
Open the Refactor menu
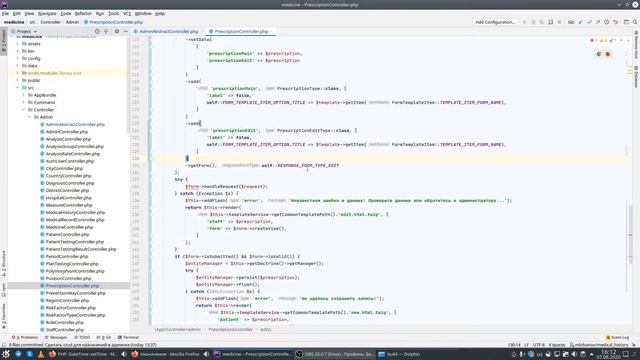(x=83, y=13)
